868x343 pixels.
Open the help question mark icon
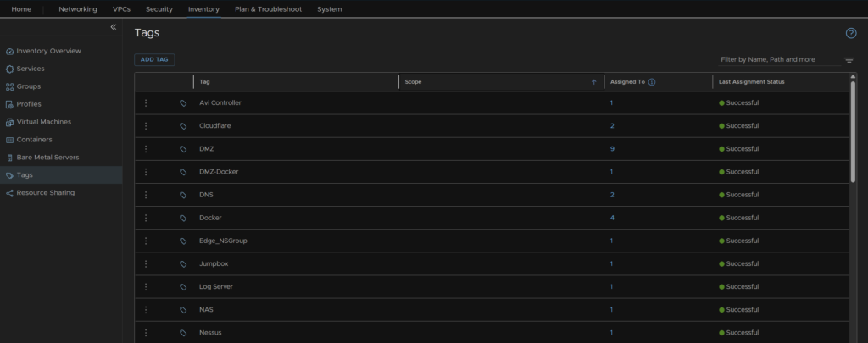[x=851, y=33]
